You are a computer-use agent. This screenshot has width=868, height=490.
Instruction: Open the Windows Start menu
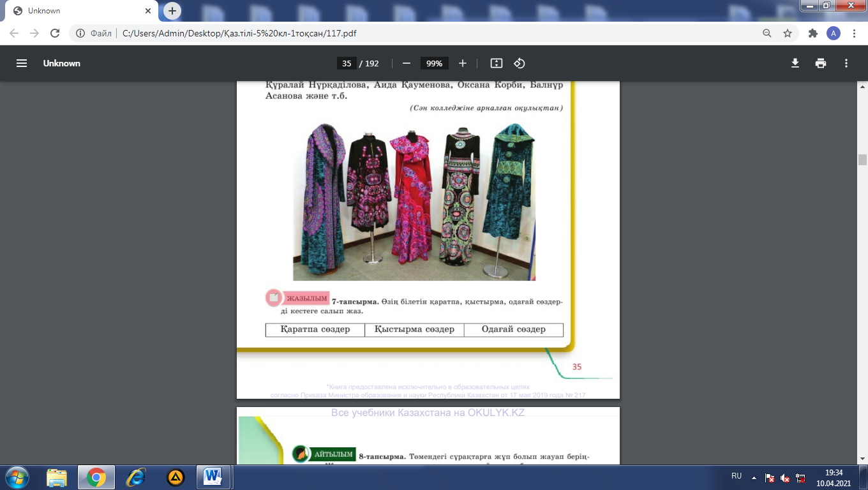(x=17, y=477)
